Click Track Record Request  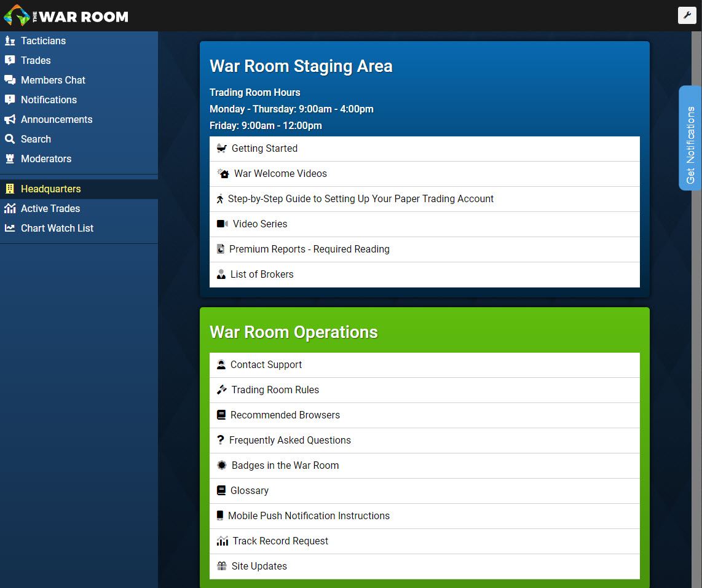[x=280, y=541]
